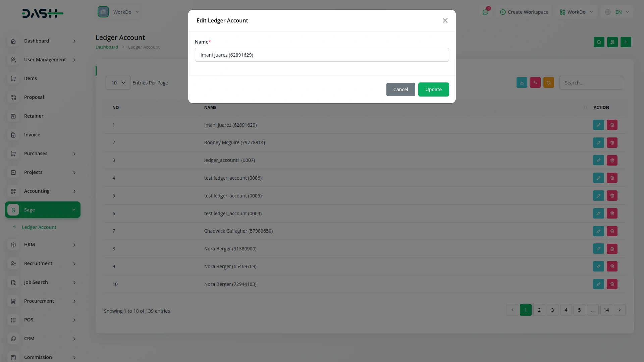Open the Invoice sidebar item
The height and width of the screenshot is (362, 644).
click(x=32, y=135)
